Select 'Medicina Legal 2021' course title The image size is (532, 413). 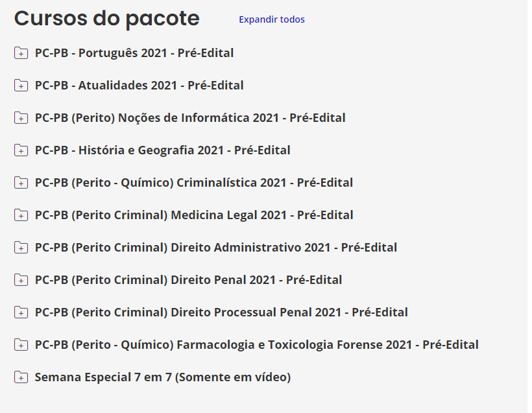194,215
